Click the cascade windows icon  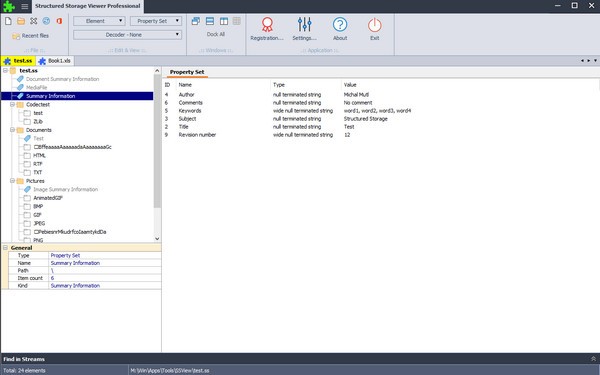(196, 21)
